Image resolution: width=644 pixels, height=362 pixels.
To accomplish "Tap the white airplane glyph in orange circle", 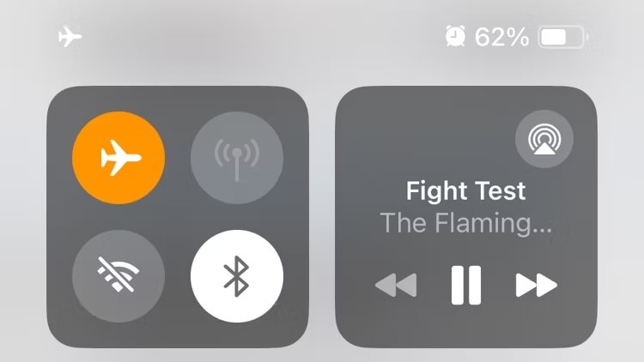I will tap(120, 158).
